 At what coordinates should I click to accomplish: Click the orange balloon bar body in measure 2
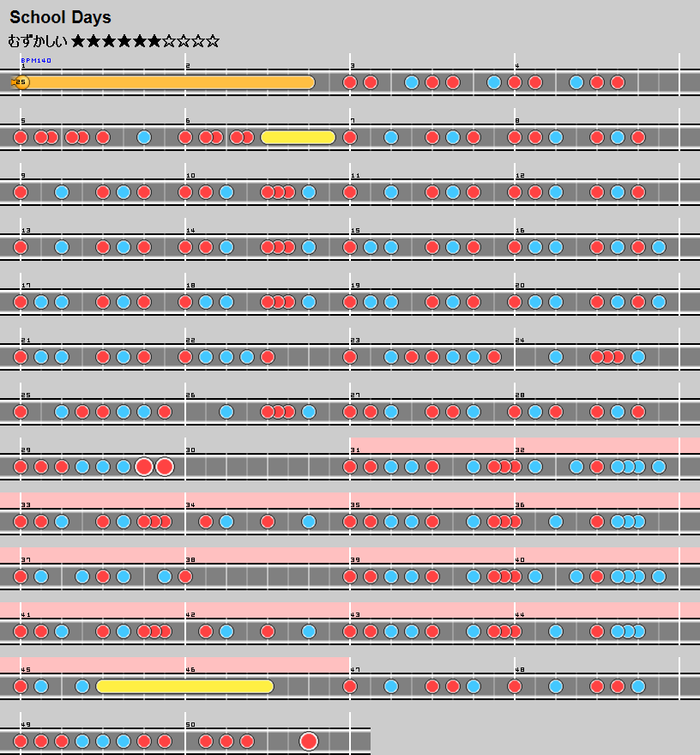pos(249,82)
